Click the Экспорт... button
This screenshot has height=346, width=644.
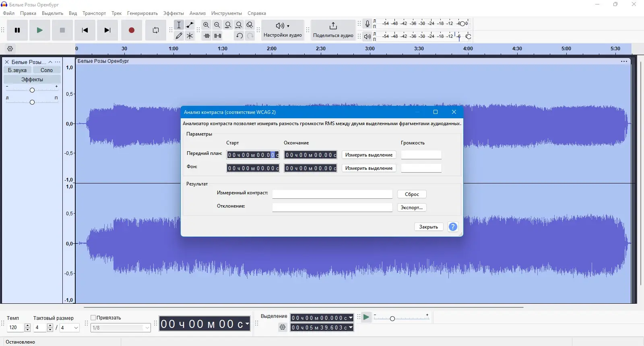pyautogui.click(x=412, y=208)
